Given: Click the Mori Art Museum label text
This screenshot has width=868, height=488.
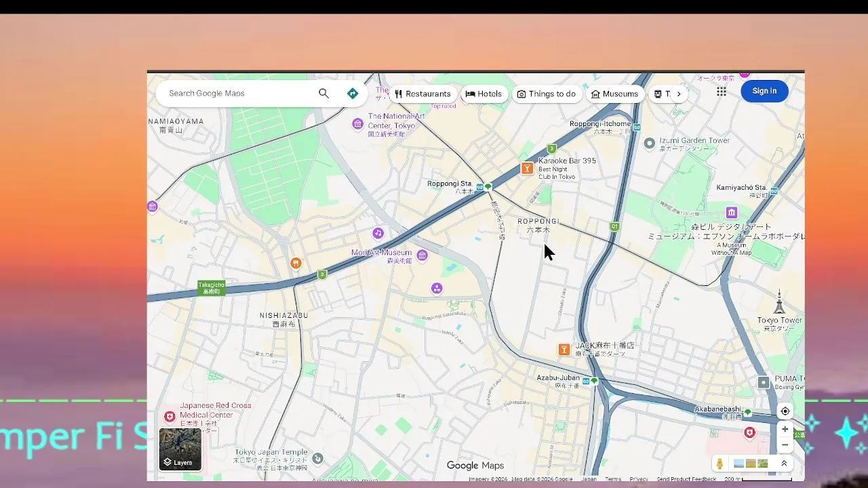Looking at the screenshot, I should (381, 253).
